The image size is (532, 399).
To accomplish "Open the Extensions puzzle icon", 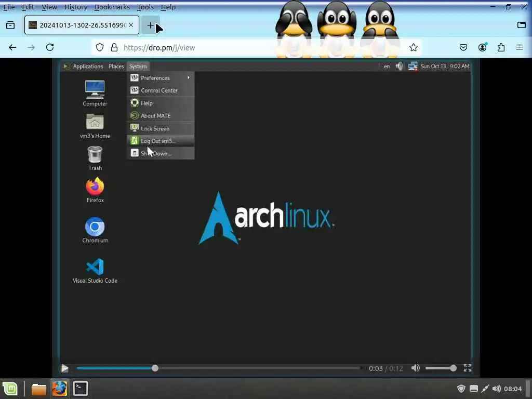I will tap(501, 47).
